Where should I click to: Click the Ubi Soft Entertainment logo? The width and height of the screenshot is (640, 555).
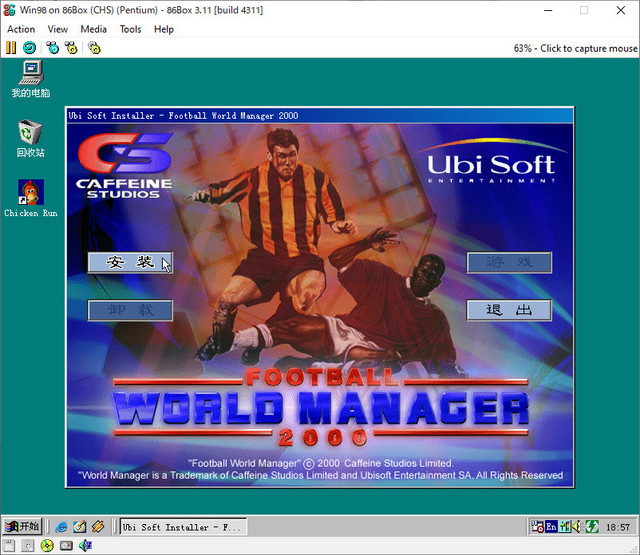pos(491,162)
